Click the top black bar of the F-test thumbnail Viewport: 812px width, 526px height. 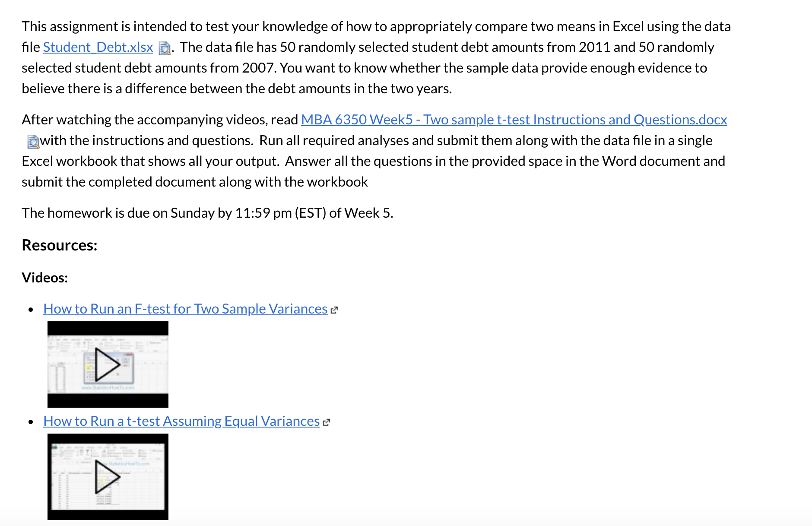point(108,328)
